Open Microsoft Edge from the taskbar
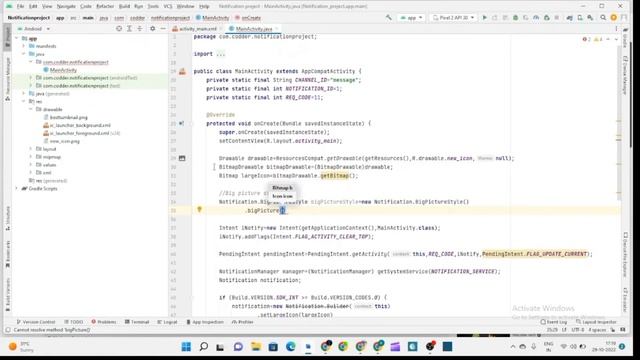Viewport: 640px width, 360px height. pyautogui.click(x=291, y=347)
